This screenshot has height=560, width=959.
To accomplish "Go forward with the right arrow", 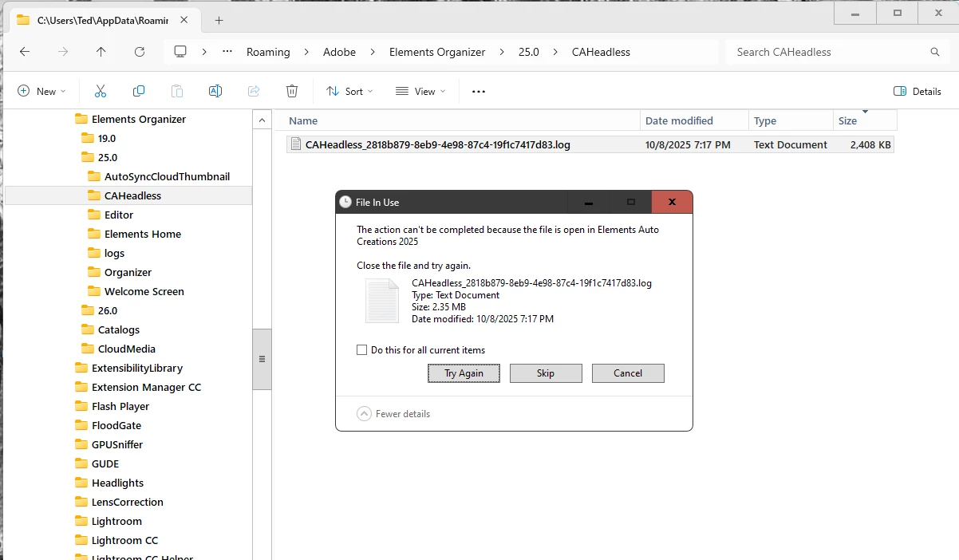I will coord(63,52).
